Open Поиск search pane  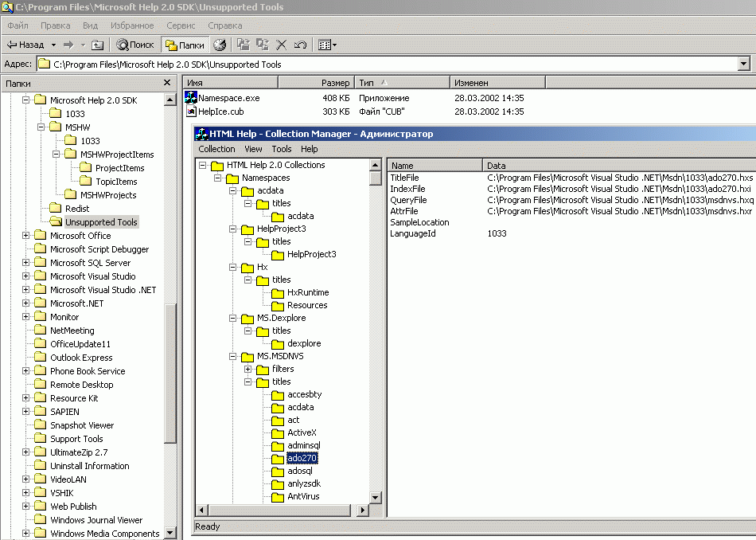click(135, 45)
